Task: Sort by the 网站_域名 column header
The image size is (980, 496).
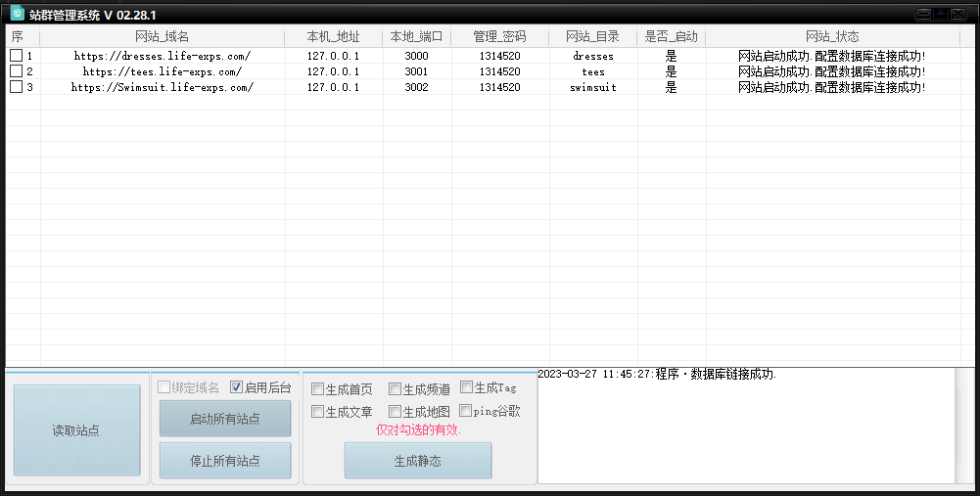Action: tap(163, 36)
